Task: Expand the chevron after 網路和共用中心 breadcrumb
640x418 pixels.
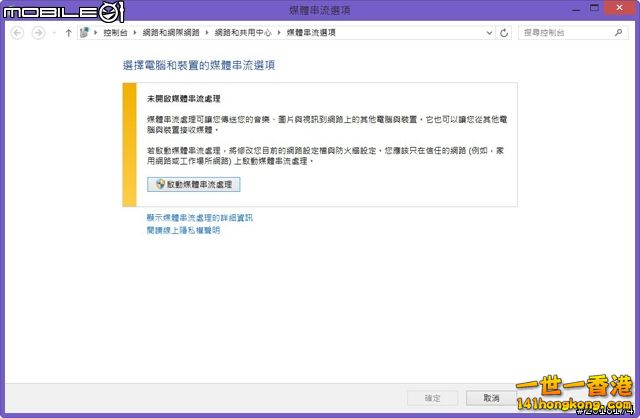Action: pyautogui.click(x=280, y=33)
